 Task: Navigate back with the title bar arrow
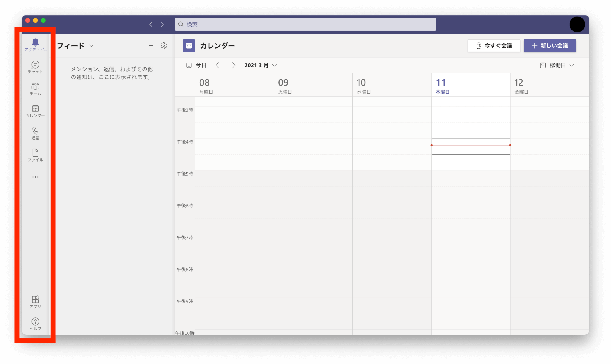151,24
